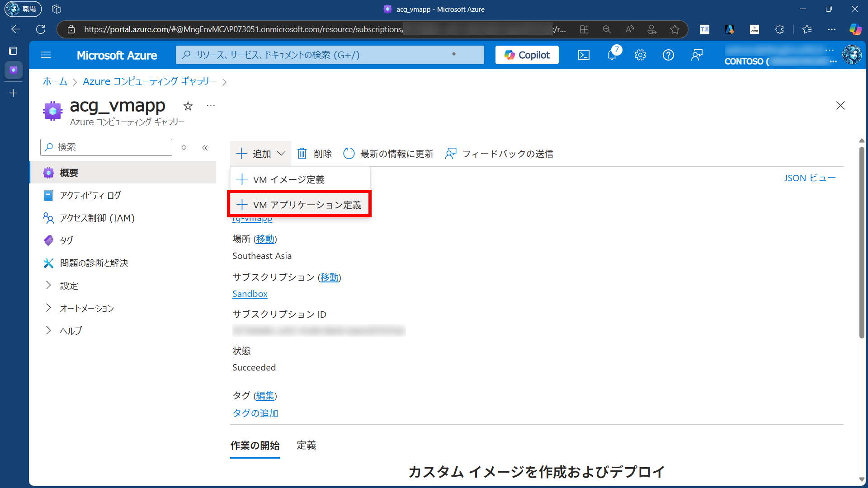The image size is (868, 488).
Task: Focus the resource menu search box
Action: (106, 147)
